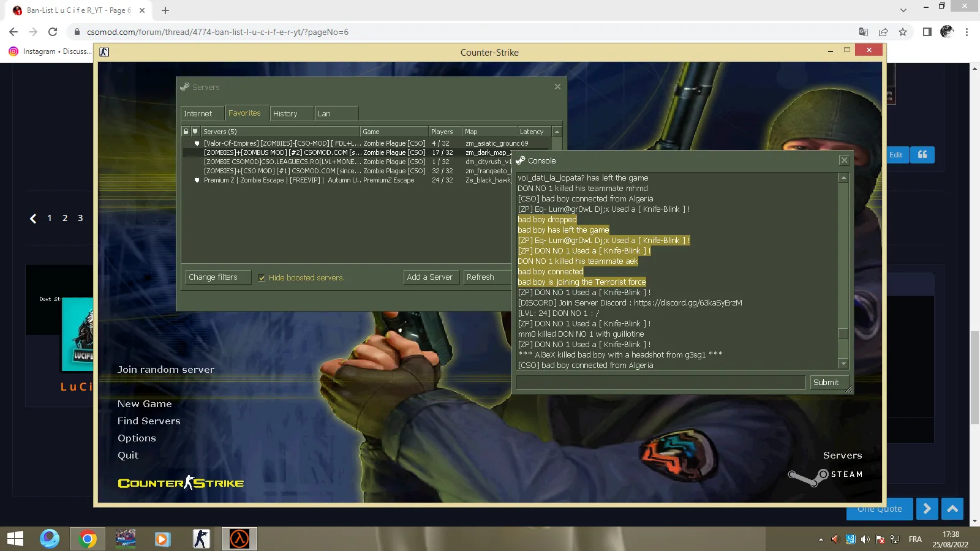Open the blue quote icon button

922,155
